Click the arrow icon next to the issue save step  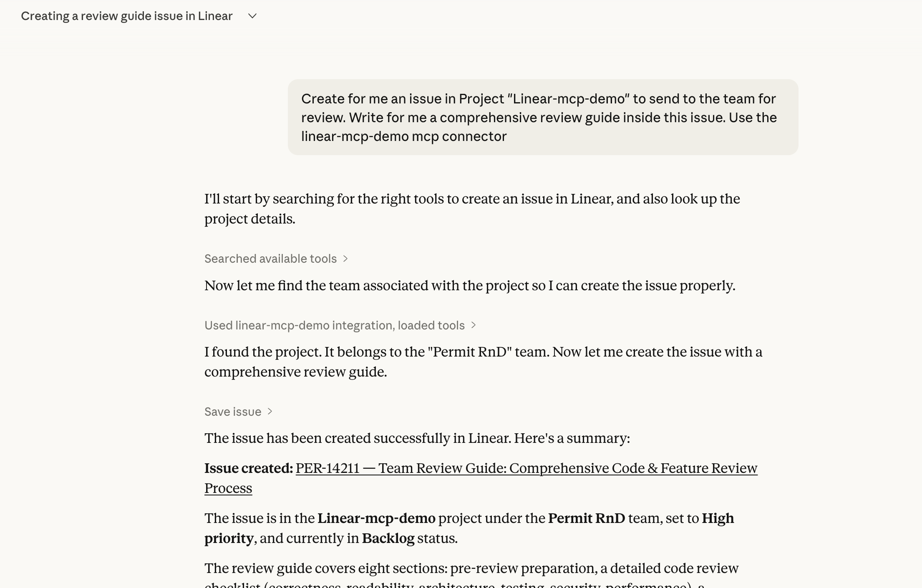(x=270, y=412)
